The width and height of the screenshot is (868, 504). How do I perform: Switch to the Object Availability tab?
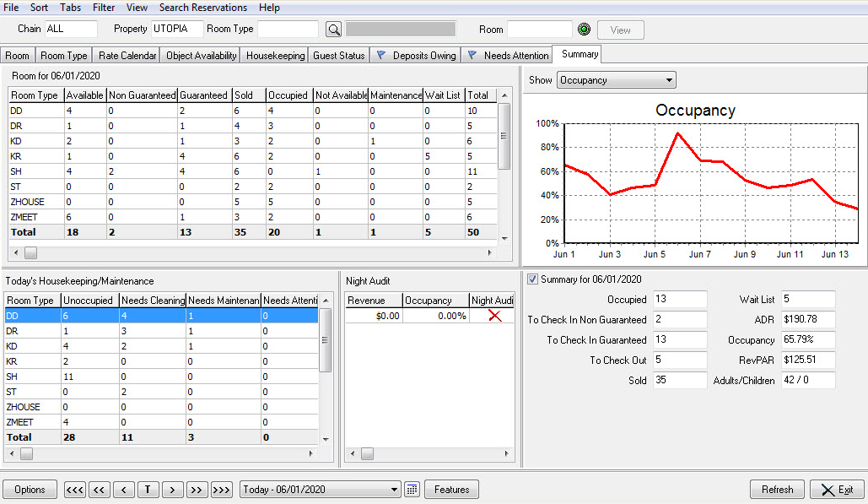[x=202, y=56]
